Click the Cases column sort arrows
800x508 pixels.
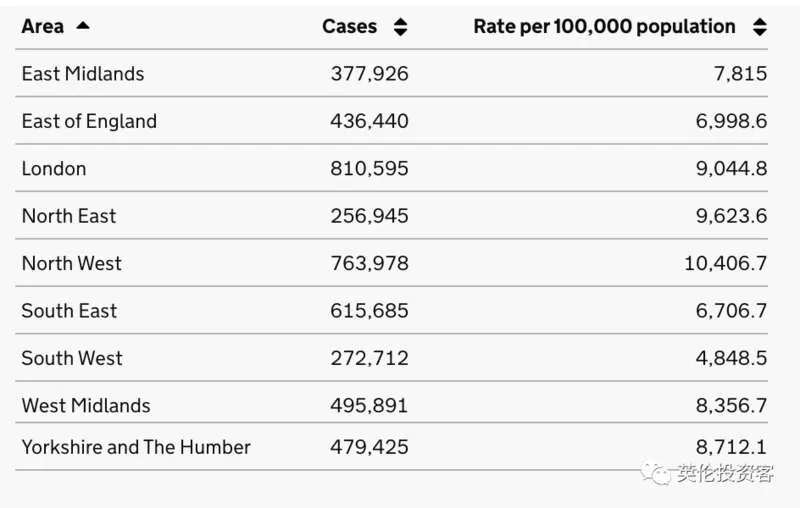[x=401, y=27]
